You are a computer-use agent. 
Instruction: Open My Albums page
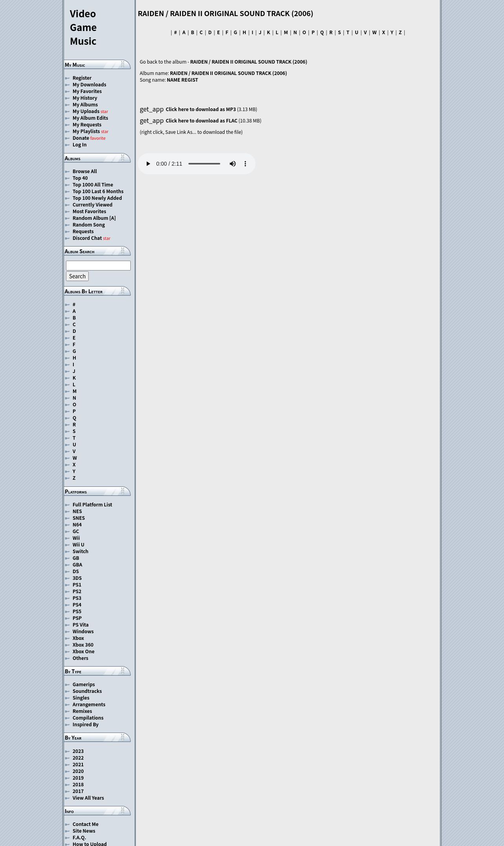point(85,105)
